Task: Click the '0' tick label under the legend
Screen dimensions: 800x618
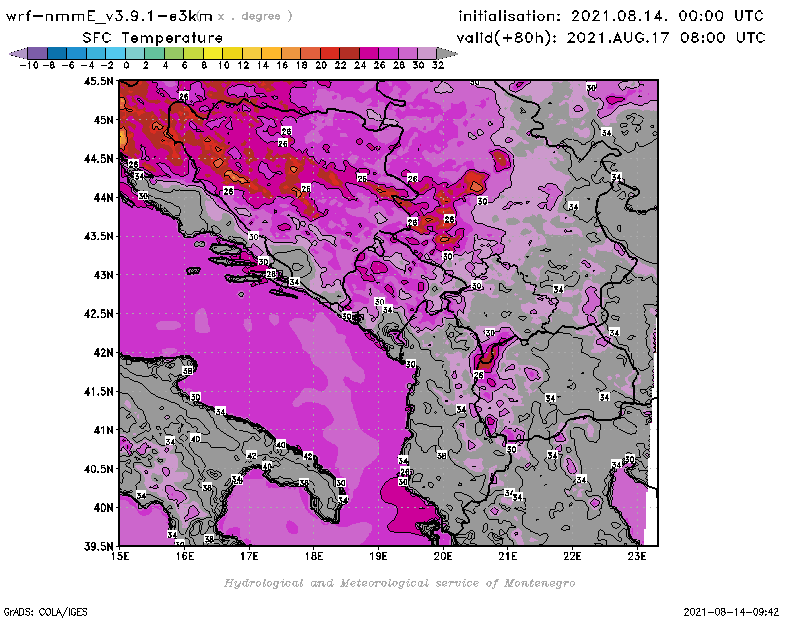Action: [126, 66]
